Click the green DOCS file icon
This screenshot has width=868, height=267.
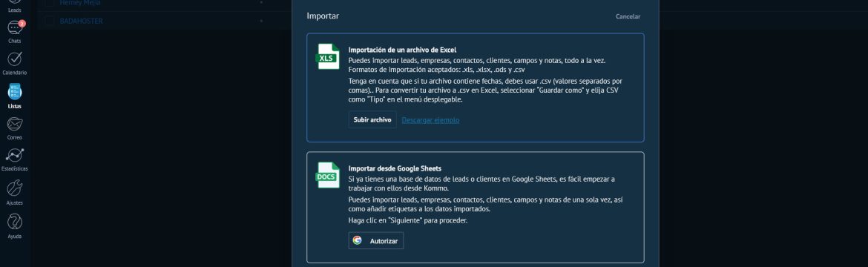click(x=327, y=175)
